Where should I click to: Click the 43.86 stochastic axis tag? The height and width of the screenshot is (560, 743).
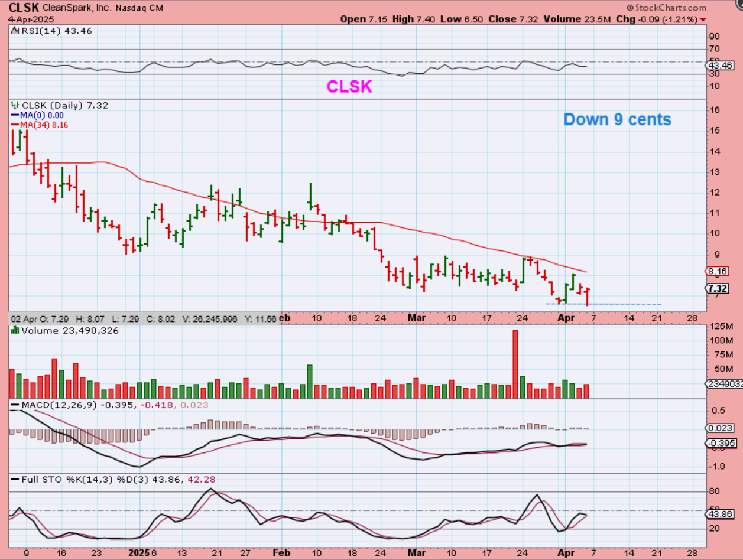tap(719, 515)
